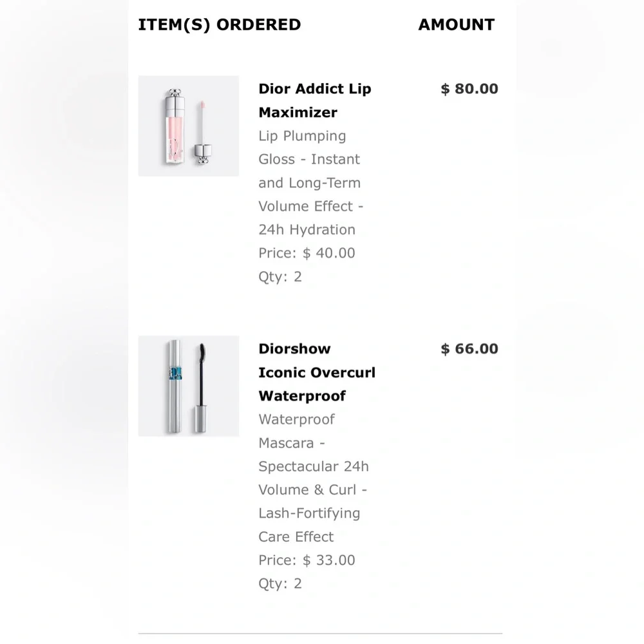Click the Lash-Fortifying Care Effect text
Screen dimensions: 644x644
309,525
